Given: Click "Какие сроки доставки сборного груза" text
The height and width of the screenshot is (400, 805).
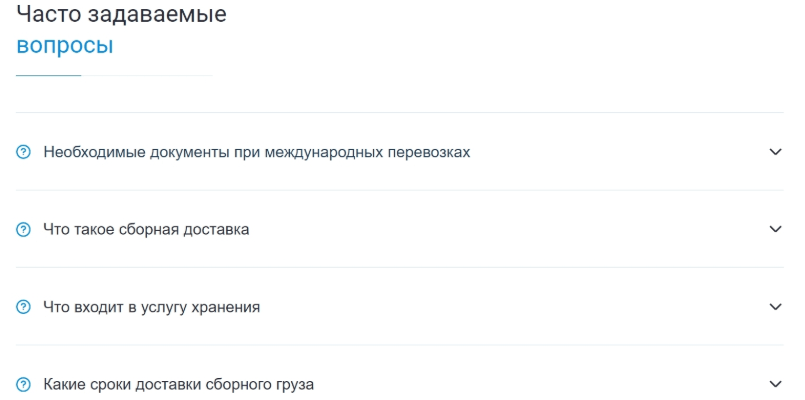Looking at the screenshot, I should [x=180, y=385].
